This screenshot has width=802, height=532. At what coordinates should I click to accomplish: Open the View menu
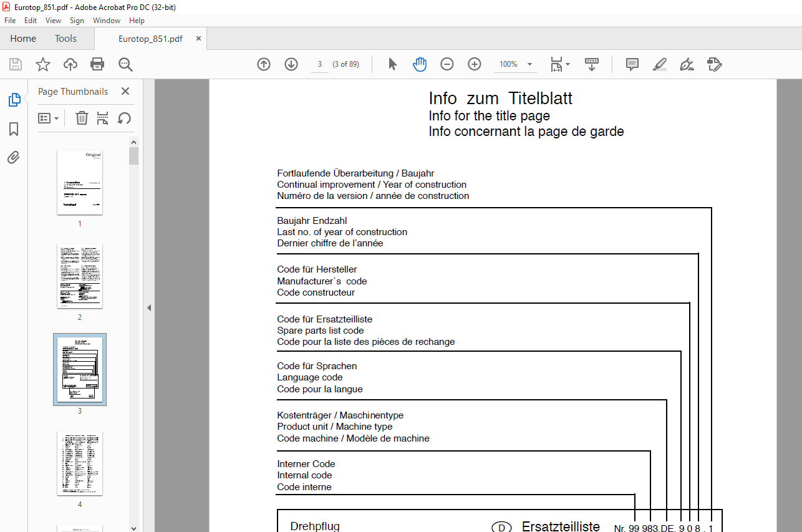tap(53, 21)
